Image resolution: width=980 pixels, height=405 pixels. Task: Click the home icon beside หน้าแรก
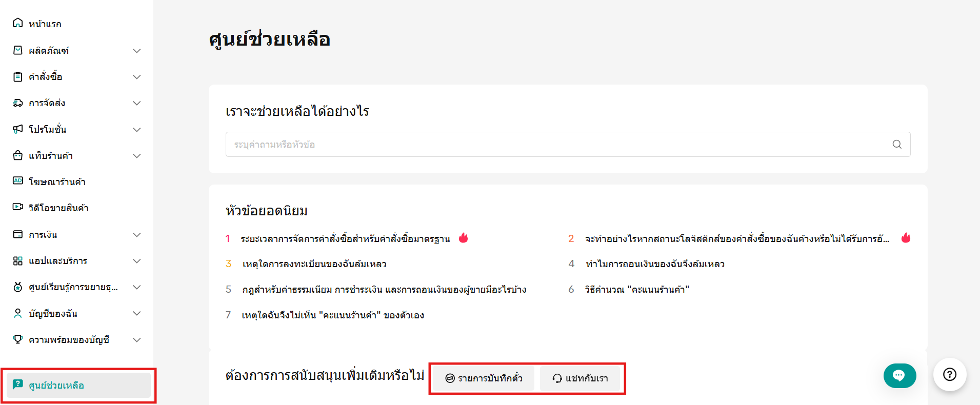pyautogui.click(x=18, y=23)
